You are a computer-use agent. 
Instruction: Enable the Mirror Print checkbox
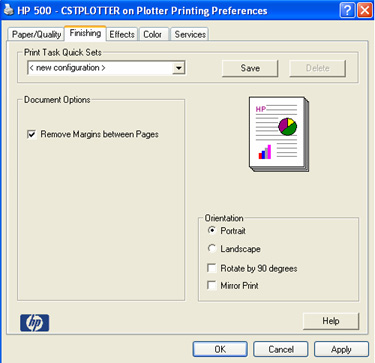(x=212, y=285)
